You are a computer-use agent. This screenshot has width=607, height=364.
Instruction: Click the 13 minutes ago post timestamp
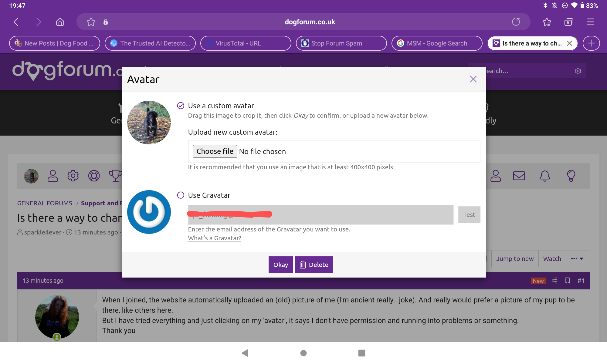tap(43, 281)
